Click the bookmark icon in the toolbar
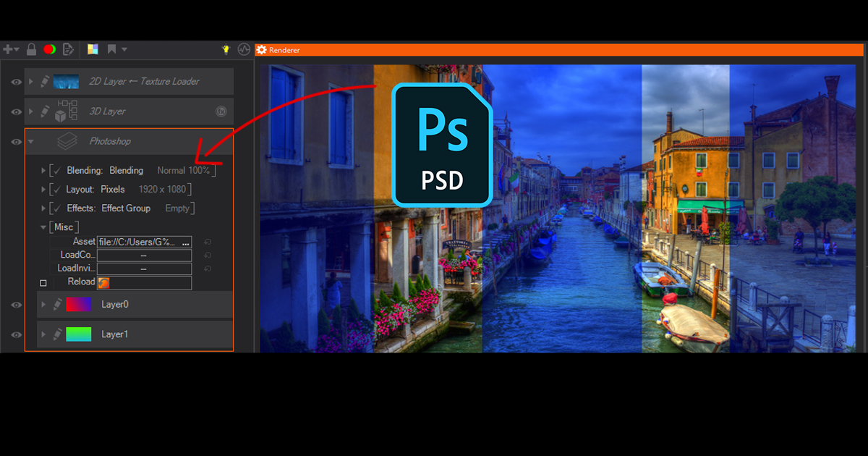Viewport: 868px width, 456px height. 112,48
